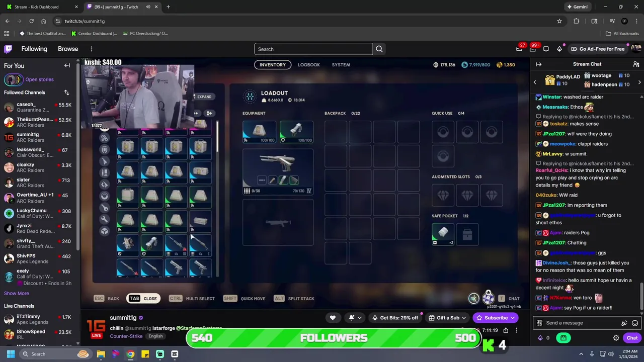Select the pistol weapon slot in loadout
This screenshot has width=644, height=362.
point(278,172)
